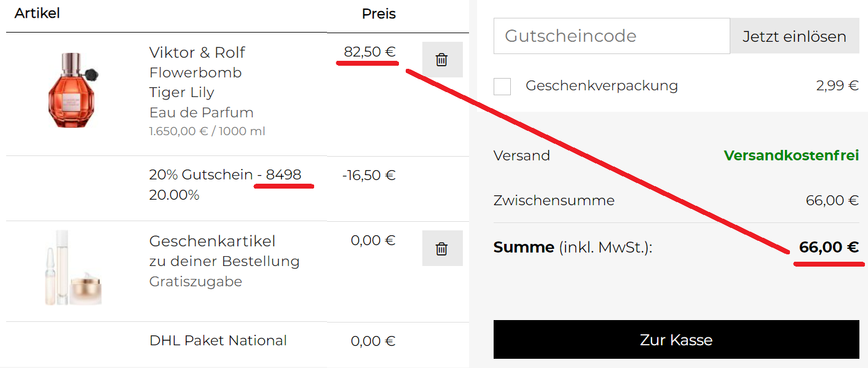Viewport: 868px width, 368px height.
Task: Click the 20% Gutschein - 8498 line
Action: [225, 175]
